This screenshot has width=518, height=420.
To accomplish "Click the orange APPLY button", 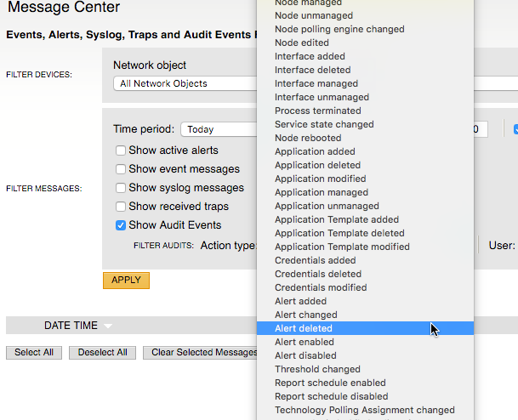I will pos(126,281).
